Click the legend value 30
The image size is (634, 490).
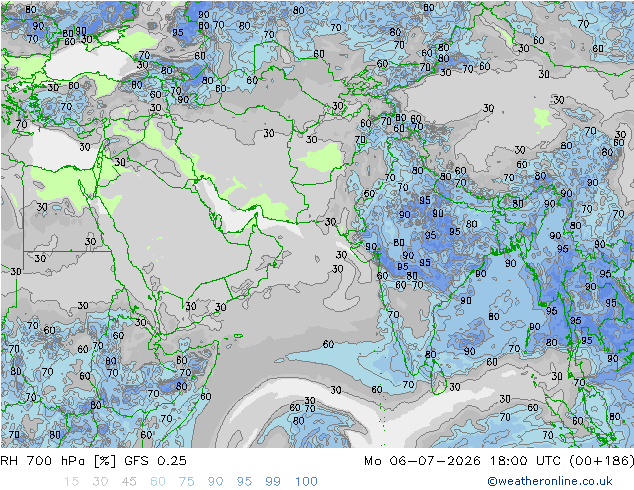tap(100, 482)
